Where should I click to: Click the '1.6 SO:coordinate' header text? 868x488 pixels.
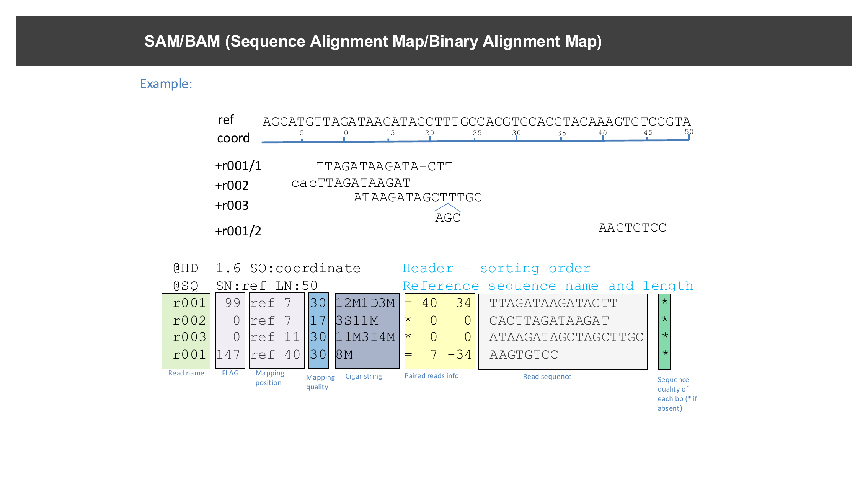(x=288, y=268)
